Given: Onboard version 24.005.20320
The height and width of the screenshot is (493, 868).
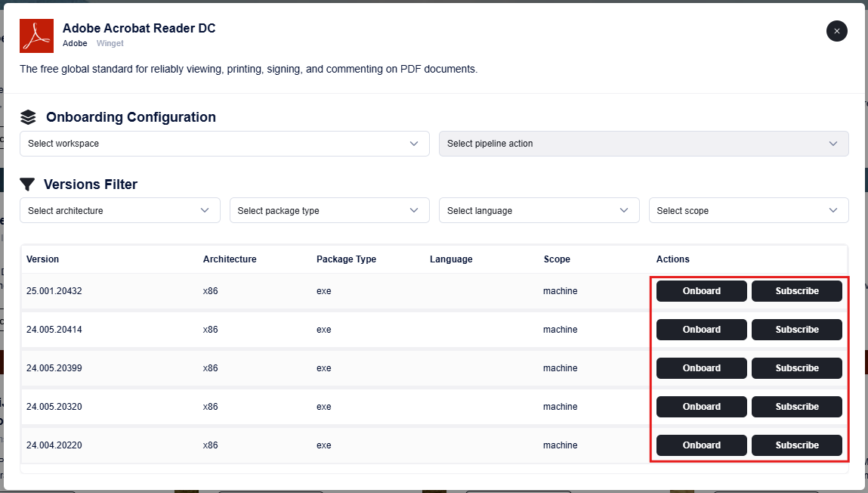Looking at the screenshot, I should coord(701,407).
